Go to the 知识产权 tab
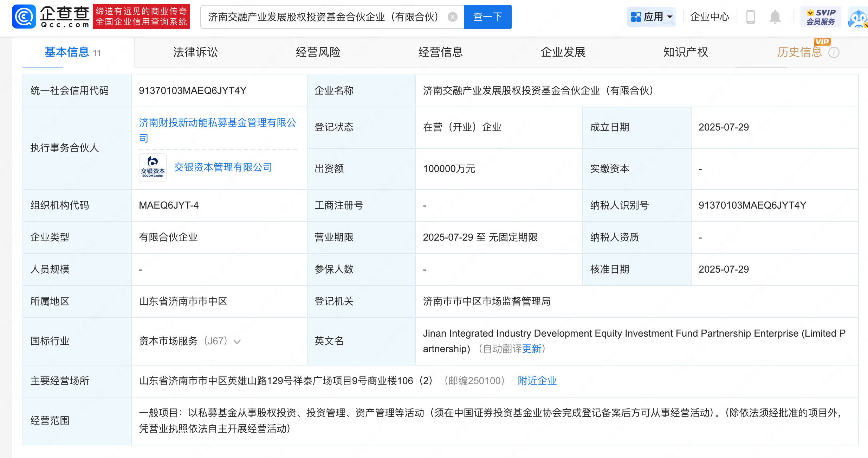This screenshot has height=458, width=868. click(686, 52)
